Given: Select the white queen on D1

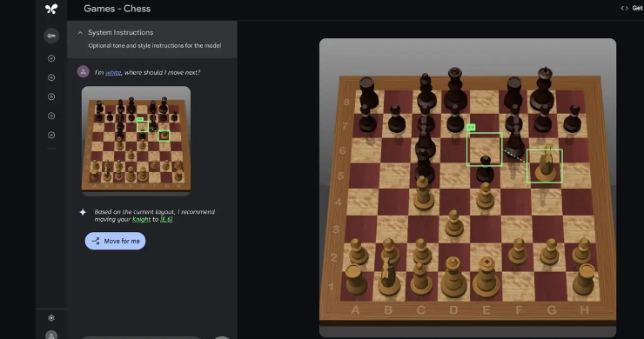Looking at the screenshot, I should (453, 278).
